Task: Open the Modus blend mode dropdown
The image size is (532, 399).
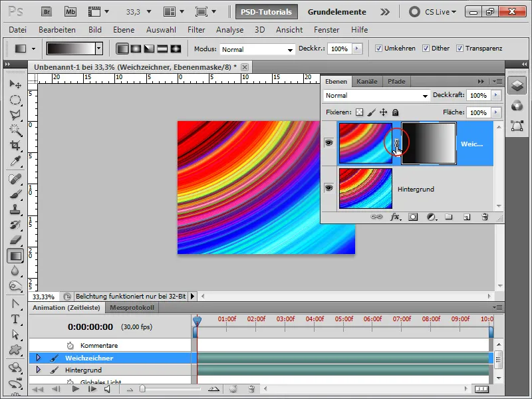Action: pyautogui.click(x=257, y=49)
